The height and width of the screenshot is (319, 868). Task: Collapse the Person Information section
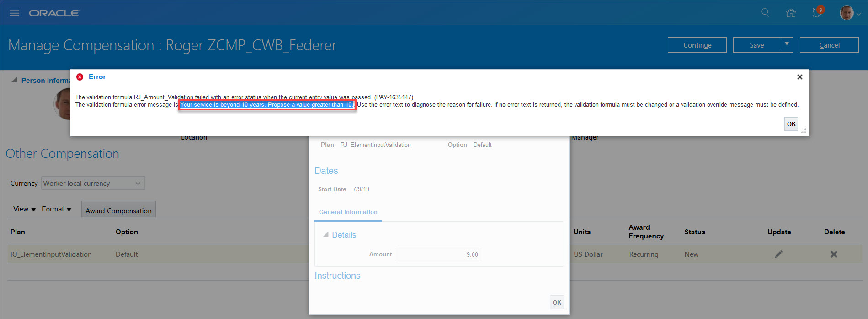coord(15,80)
